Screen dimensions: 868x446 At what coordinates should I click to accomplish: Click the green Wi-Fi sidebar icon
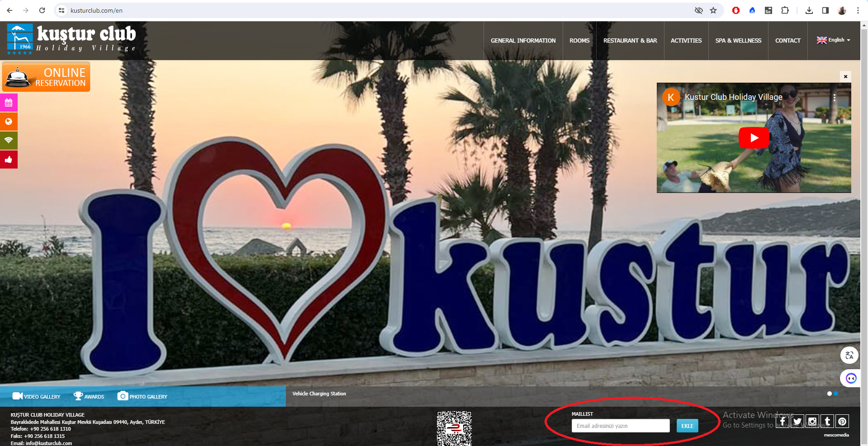pyautogui.click(x=9, y=141)
